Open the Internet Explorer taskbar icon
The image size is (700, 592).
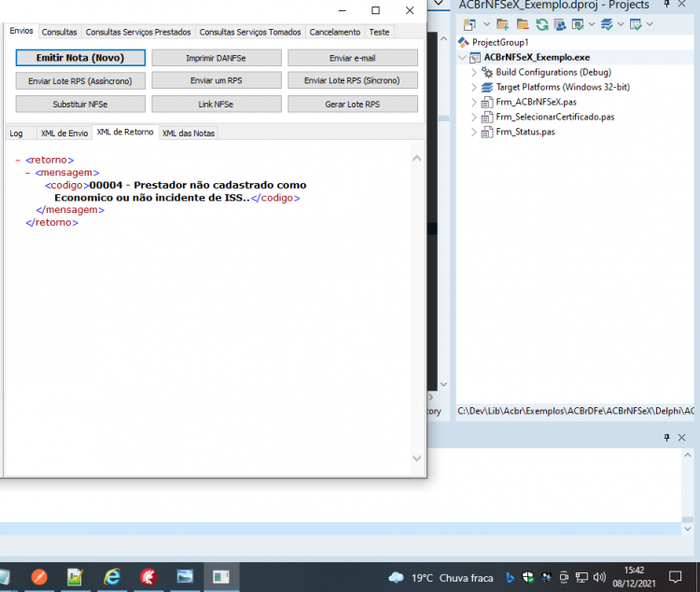click(x=112, y=577)
